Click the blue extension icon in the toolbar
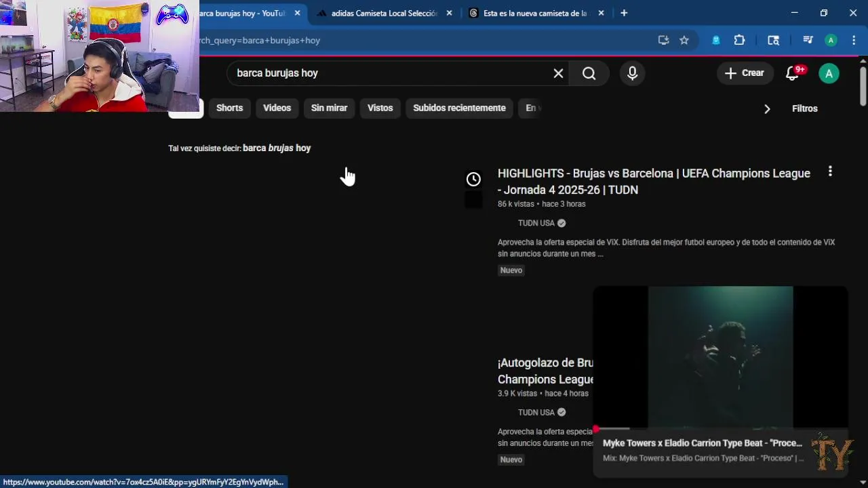Image resolution: width=868 pixels, height=488 pixels. 716,40
